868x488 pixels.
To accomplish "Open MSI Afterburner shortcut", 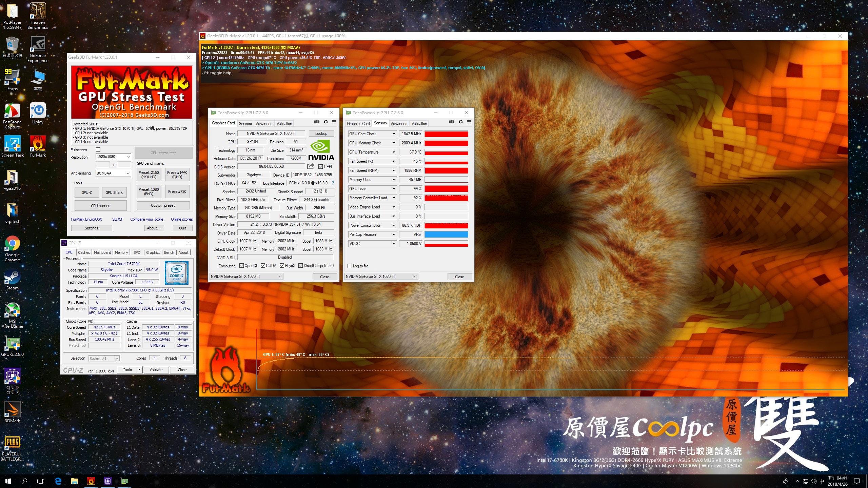I will 13,315.
